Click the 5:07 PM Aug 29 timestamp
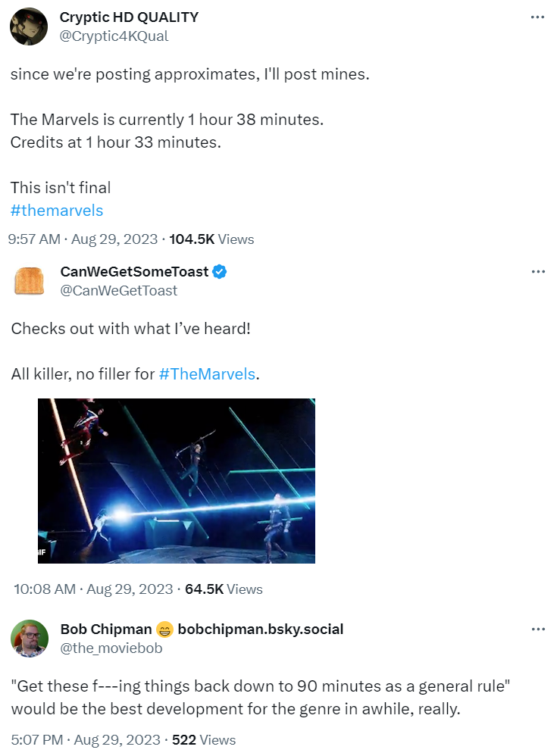The height and width of the screenshot is (756, 557). [x=86, y=740]
